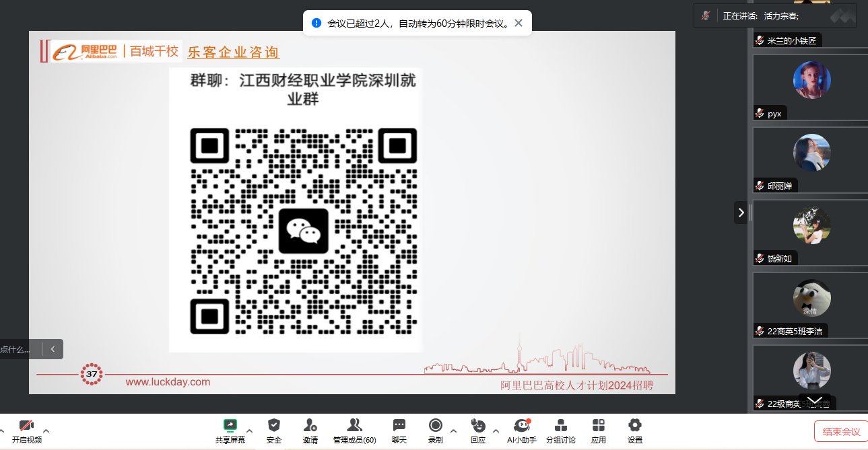The height and width of the screenshot is (450, 868).
Task: Open the AI小助手 assistant
Action: 521,429
